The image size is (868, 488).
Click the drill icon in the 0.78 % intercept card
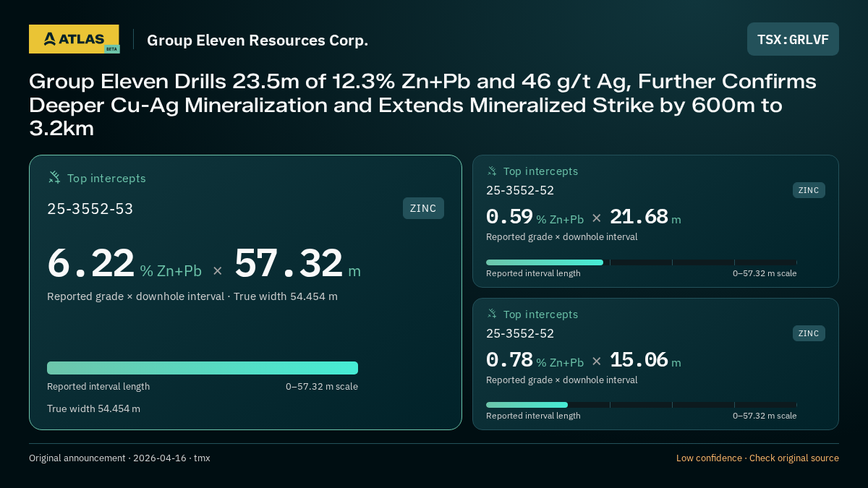pyautogui.click(x=492, y=314)
